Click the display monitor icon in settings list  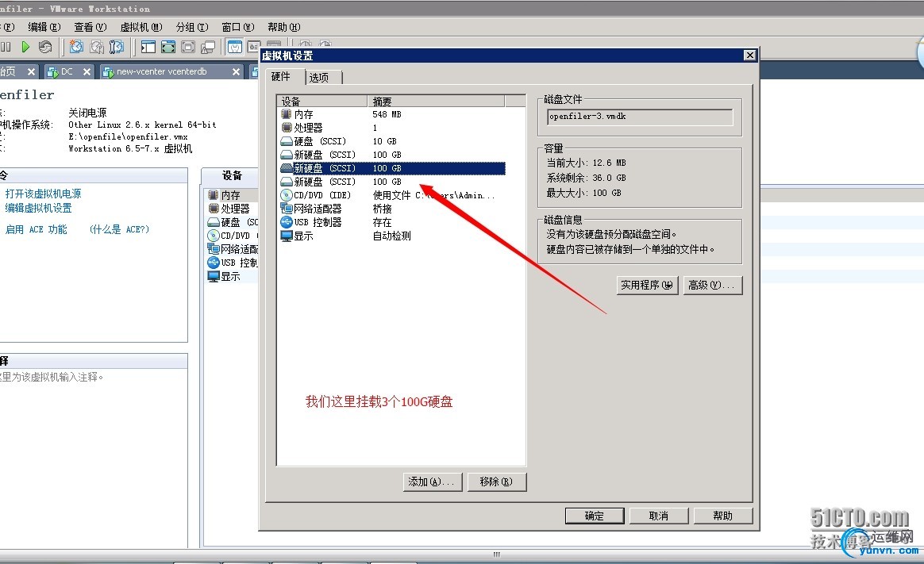(x=287, y=236)
